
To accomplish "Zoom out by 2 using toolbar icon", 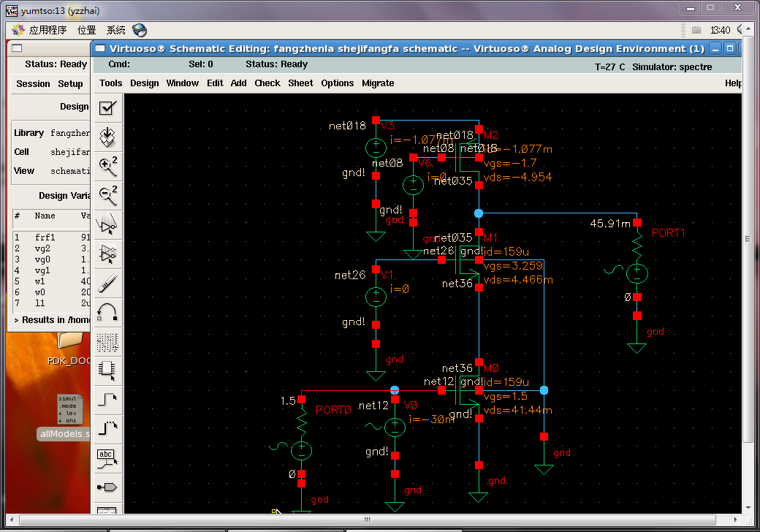I will tap(107, 195).
